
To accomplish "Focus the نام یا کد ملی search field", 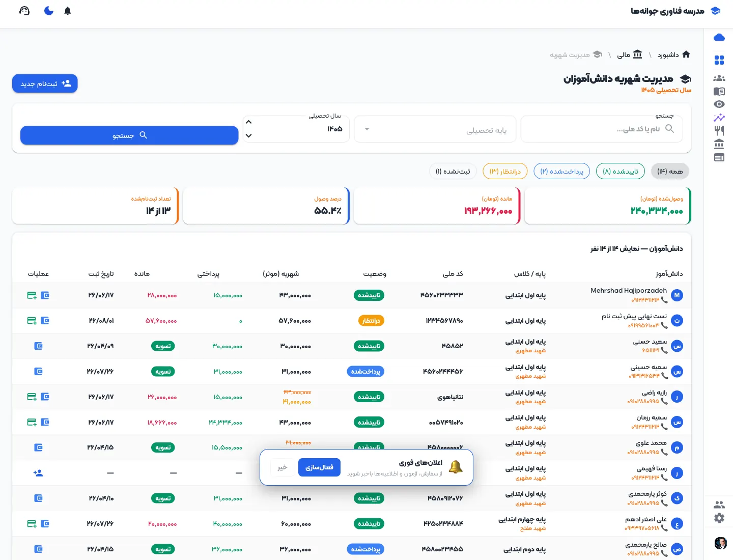I will click(x=602, y=129).
